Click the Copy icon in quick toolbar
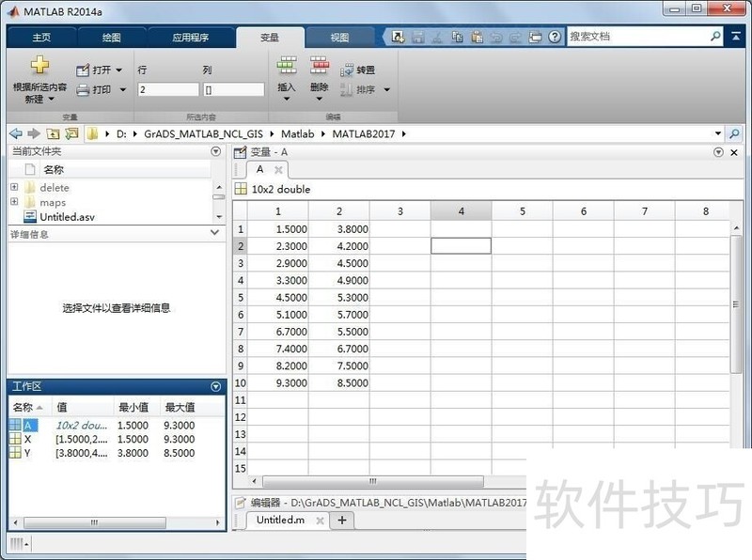Screen dimensions: 752x560 457,37
